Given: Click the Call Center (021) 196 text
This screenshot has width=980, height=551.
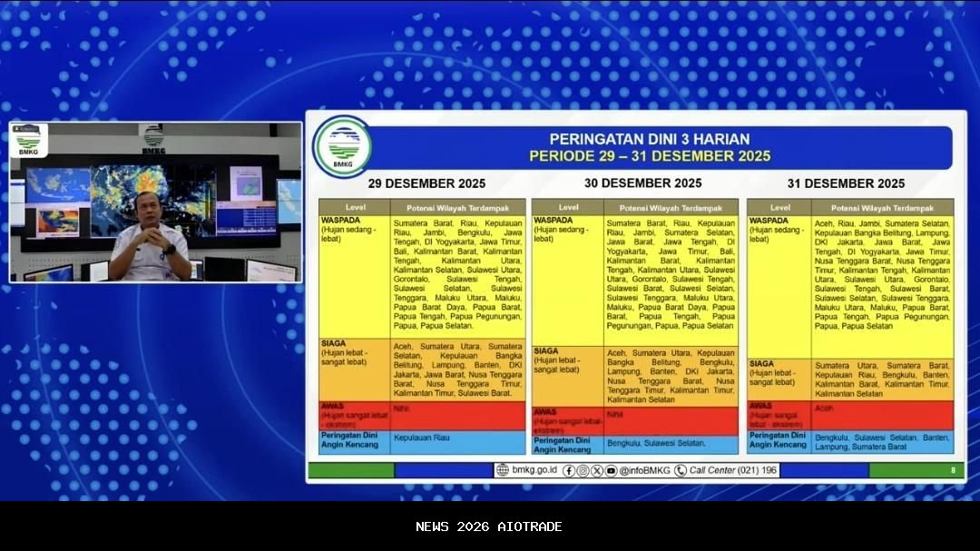Looking at the screenshot, I should point(733,470).
